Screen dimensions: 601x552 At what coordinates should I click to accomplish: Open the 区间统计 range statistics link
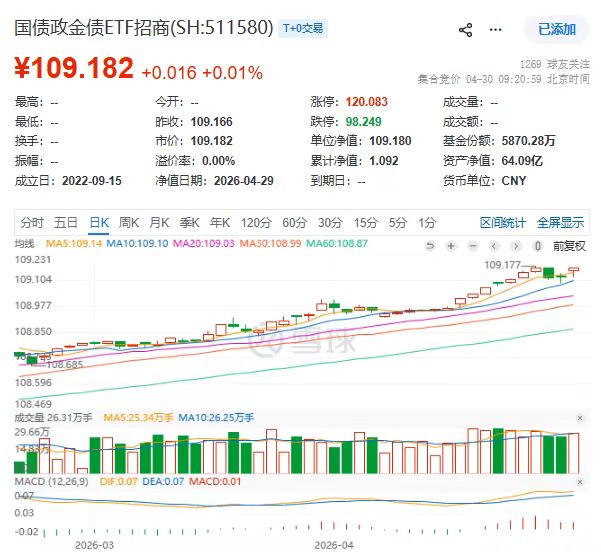[x=503, y=222]
